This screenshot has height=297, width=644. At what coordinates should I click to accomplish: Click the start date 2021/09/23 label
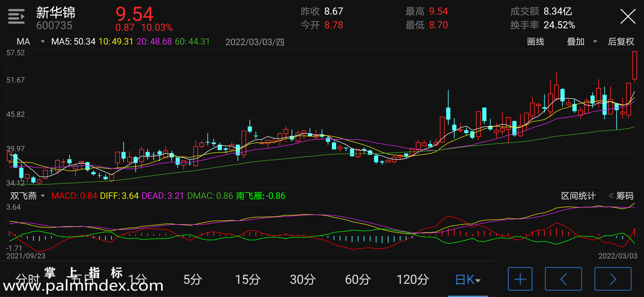(26, 256)
